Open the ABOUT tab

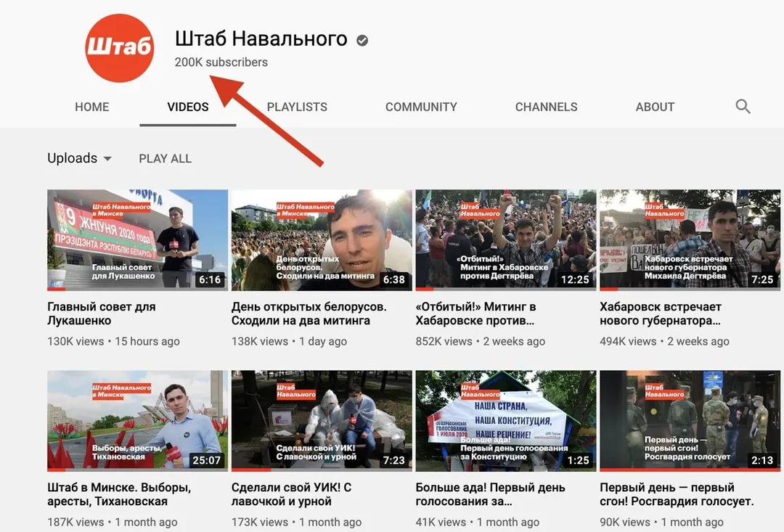coord(655,107)
